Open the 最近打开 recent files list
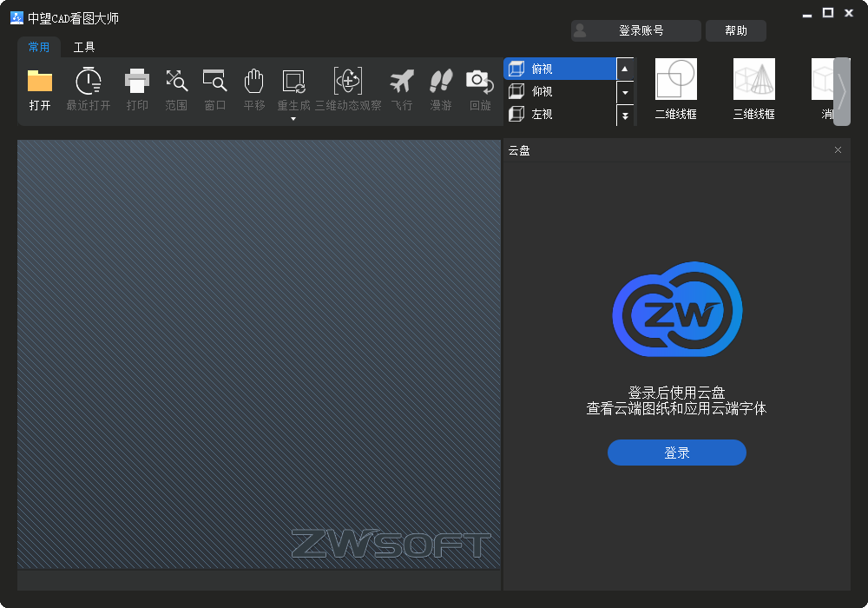This screenshot has height=608, width=868. coord(89,83)
